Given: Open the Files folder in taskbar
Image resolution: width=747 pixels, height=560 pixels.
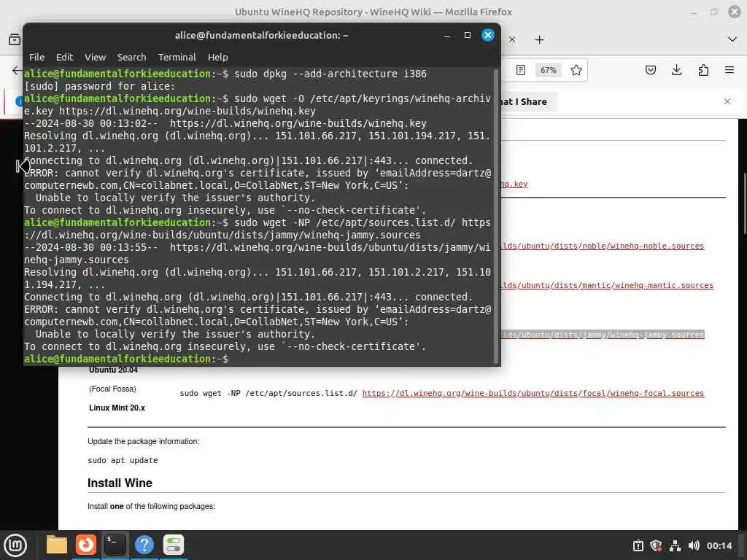Looking at the screenshot, I should 57,545.
